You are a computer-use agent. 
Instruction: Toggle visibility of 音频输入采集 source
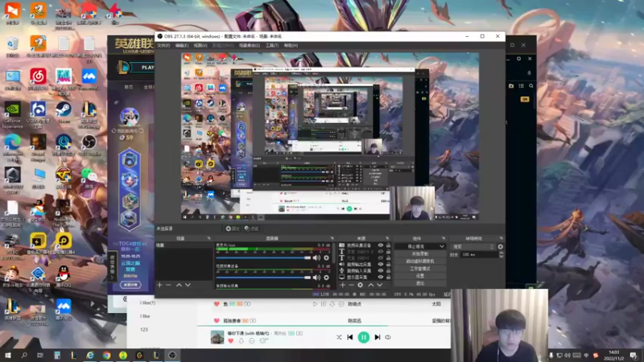pyautogui.click(x=380, y=271)
